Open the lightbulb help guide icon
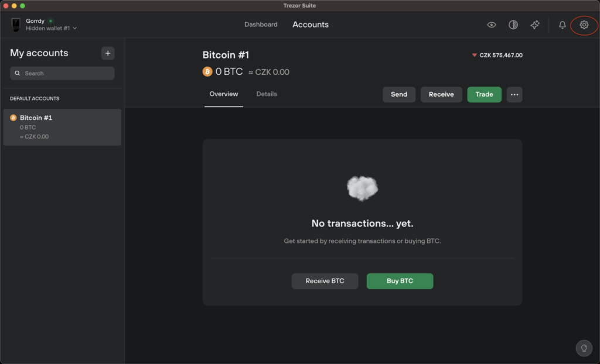 [x=584, y=348]
